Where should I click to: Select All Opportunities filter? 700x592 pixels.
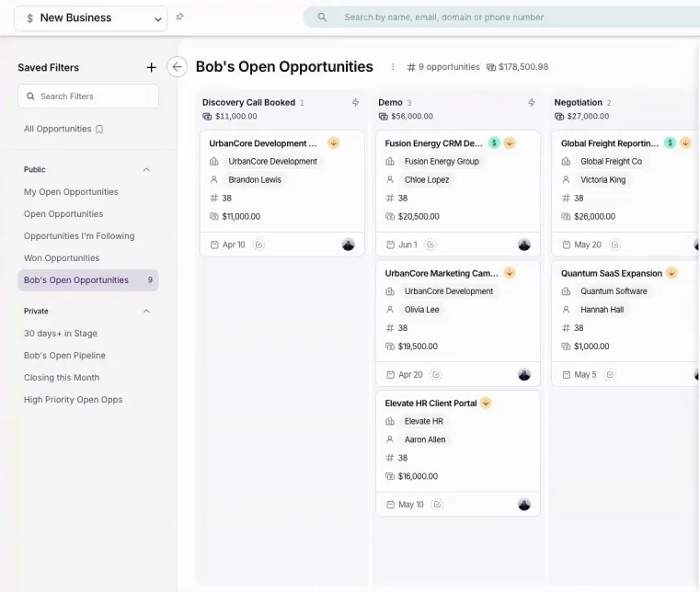click(x=57, y=129)
